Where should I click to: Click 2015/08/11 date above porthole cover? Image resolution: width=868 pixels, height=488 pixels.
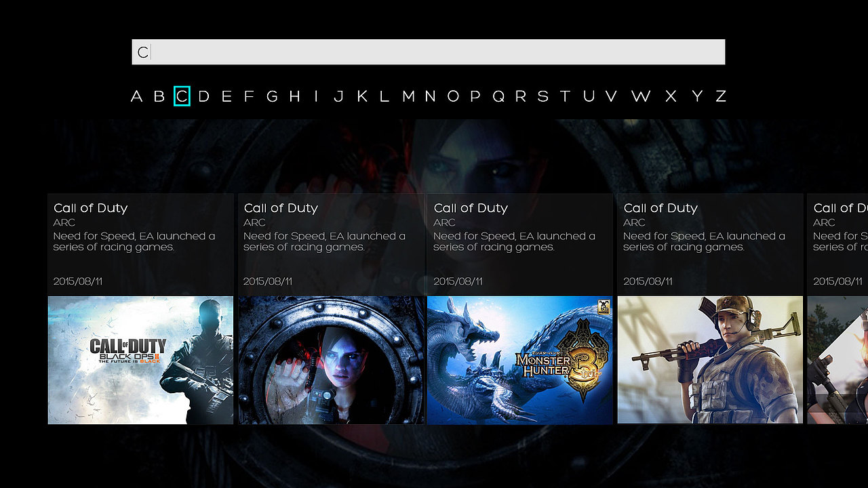pos(268,281)
